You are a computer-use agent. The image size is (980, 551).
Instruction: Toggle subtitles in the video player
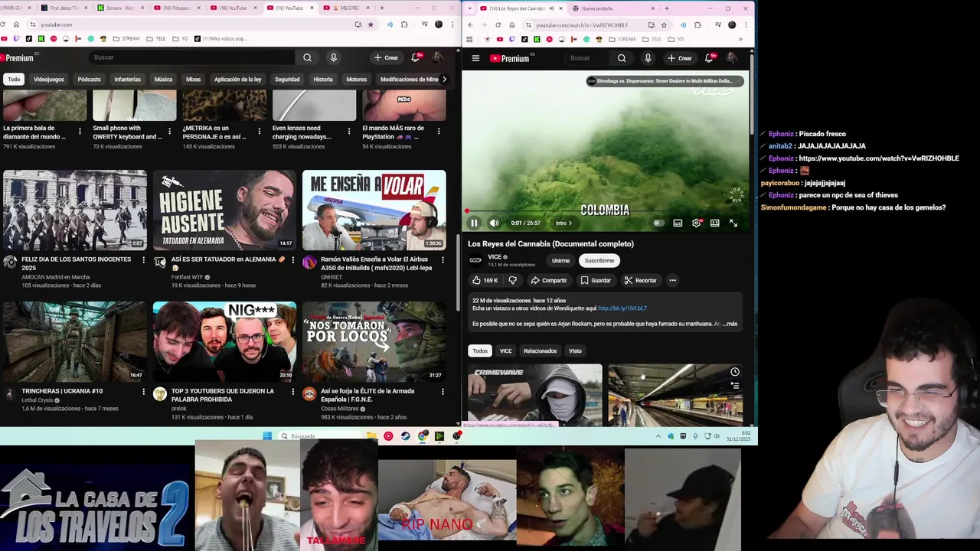pos(678,223)
